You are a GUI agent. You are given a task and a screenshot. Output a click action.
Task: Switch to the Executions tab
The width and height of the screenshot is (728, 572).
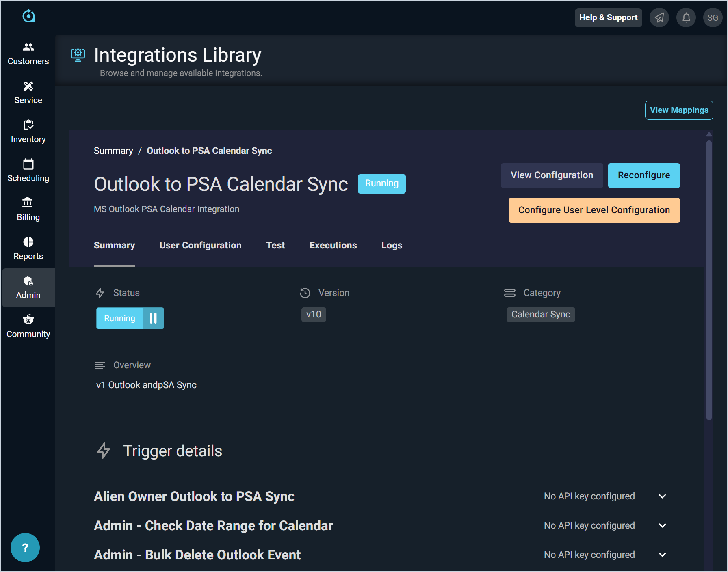coord(333,246)
